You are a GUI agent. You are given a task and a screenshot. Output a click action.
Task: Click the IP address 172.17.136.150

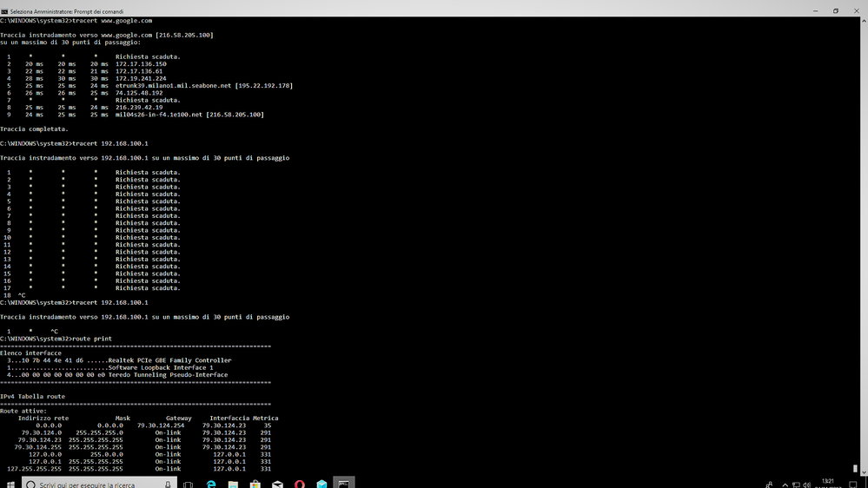[141, 64]
